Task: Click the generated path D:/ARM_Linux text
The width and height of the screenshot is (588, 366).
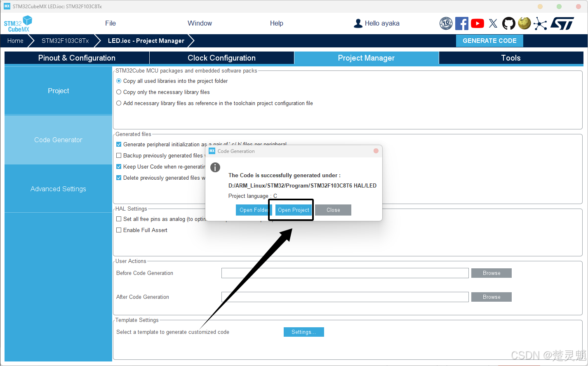Action: point(302,185)
